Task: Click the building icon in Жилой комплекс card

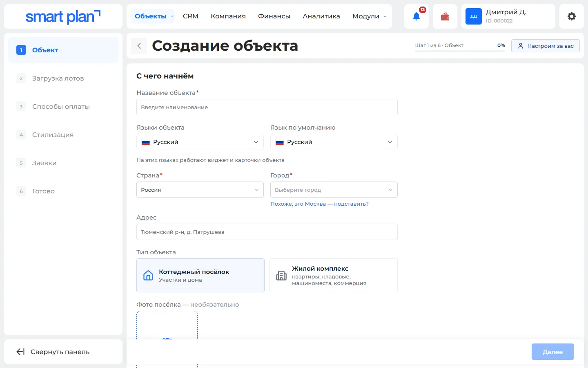Action: 281,275
